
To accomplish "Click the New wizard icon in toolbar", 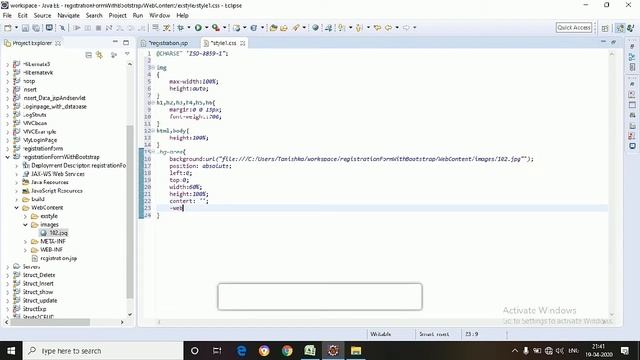I will tap(8, 28).
